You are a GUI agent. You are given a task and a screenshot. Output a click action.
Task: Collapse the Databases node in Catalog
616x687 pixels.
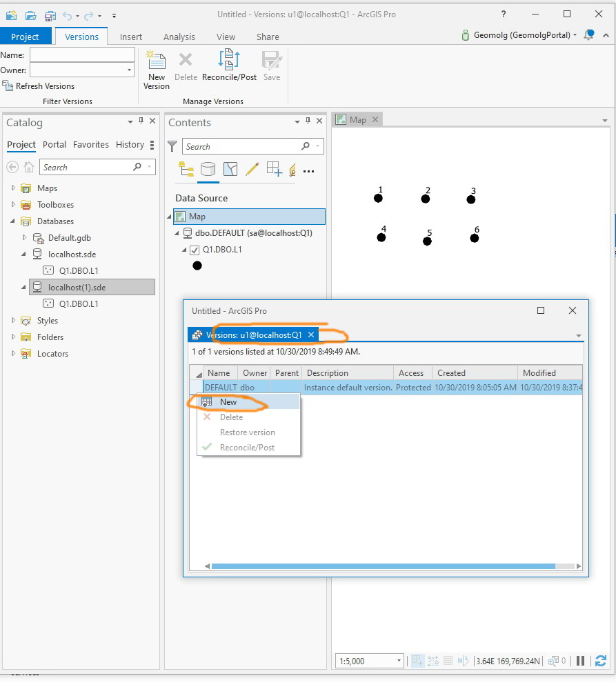(12, 221)
